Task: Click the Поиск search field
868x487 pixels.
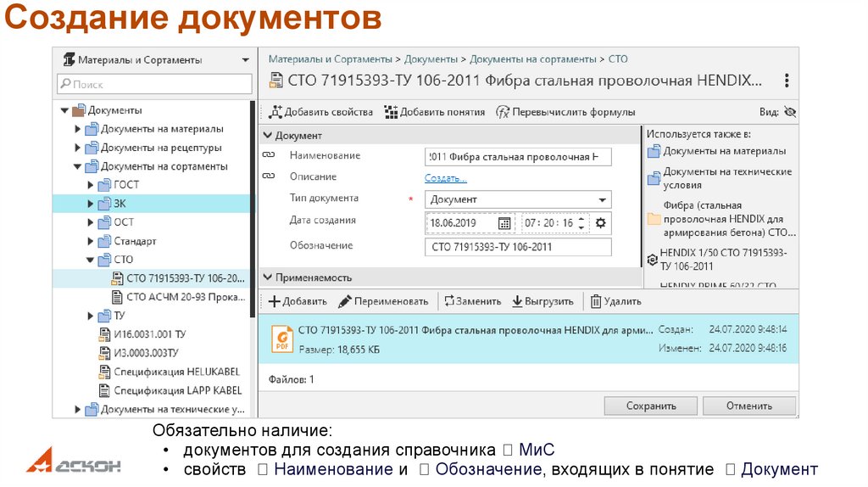Action: click(154, 84)
